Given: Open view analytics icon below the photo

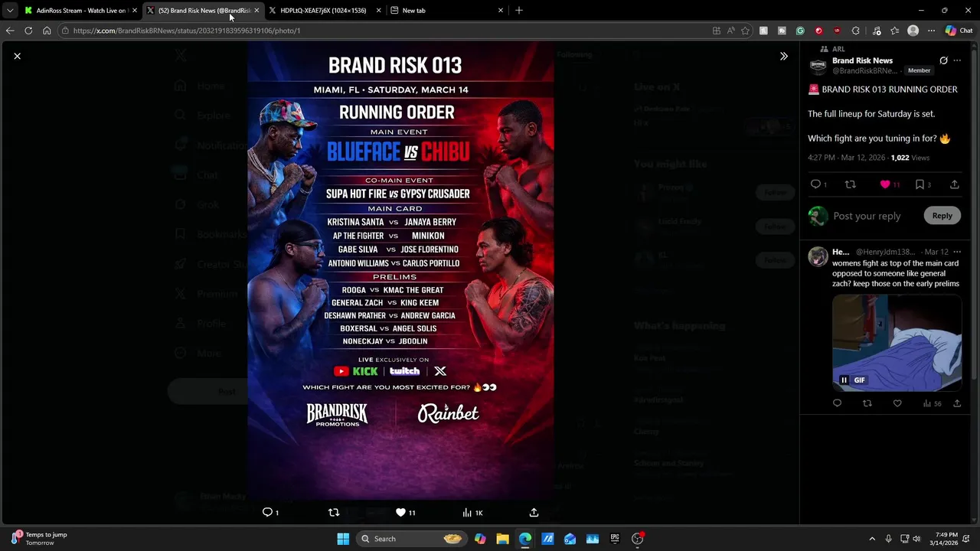Looking at the screenshot, I should coord(467,512).
